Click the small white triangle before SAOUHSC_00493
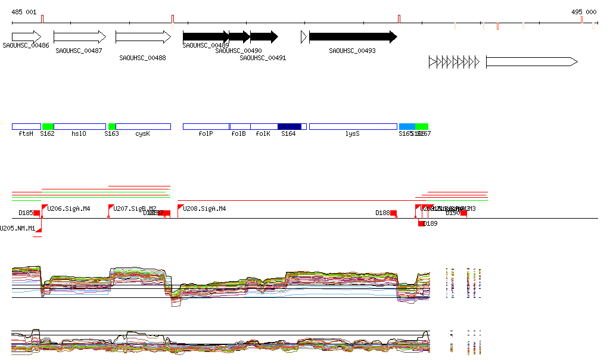The image size is (610, 364). (304, 37)
